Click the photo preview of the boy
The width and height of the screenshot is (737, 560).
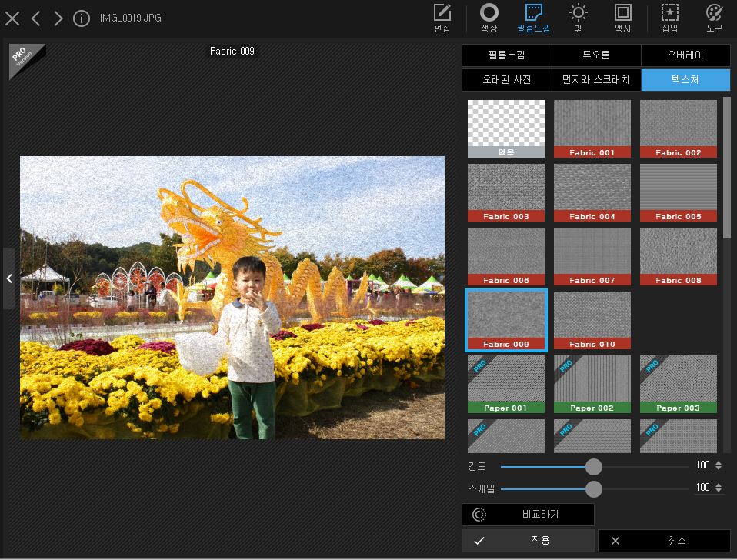click(x=232, y=298)
